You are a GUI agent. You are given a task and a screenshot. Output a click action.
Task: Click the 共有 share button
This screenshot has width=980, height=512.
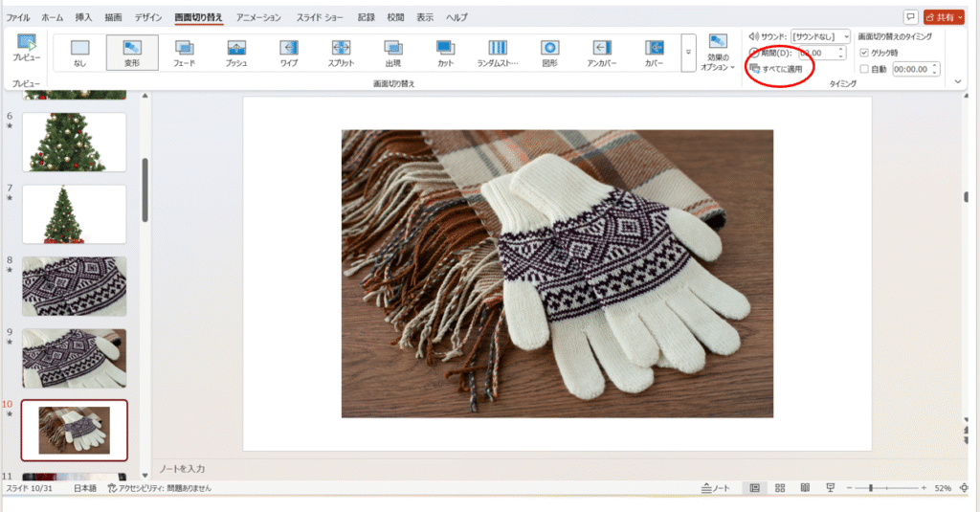(943, 17)
